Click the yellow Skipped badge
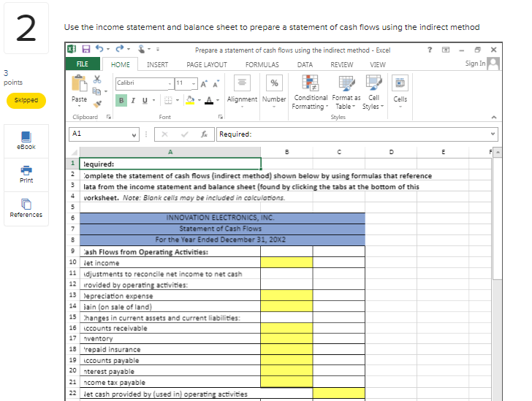 (26, 100)
